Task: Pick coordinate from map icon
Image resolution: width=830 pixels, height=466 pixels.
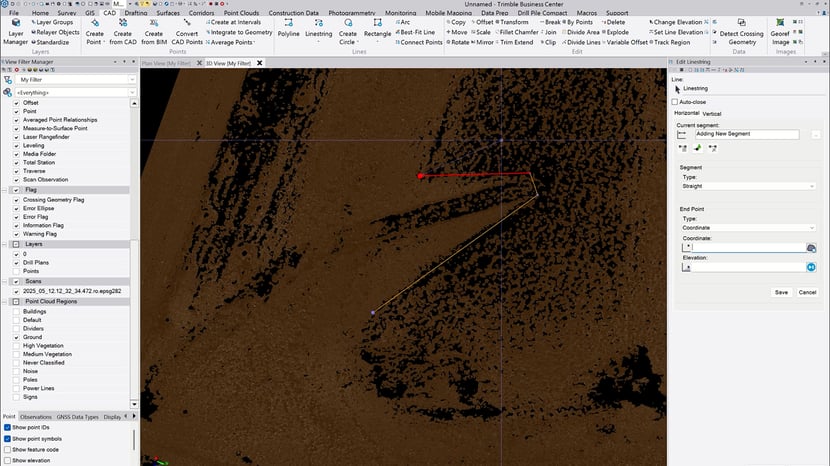Action: point(811,248)
